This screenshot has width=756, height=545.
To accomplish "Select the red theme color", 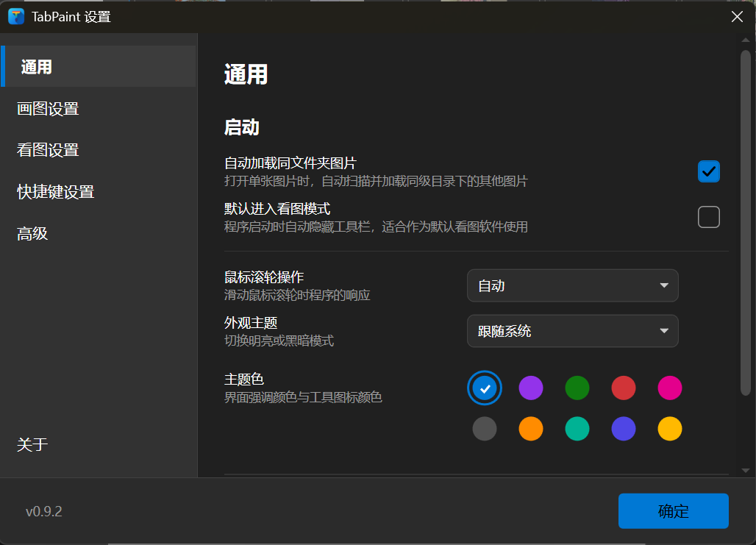I will click(624, 388).
